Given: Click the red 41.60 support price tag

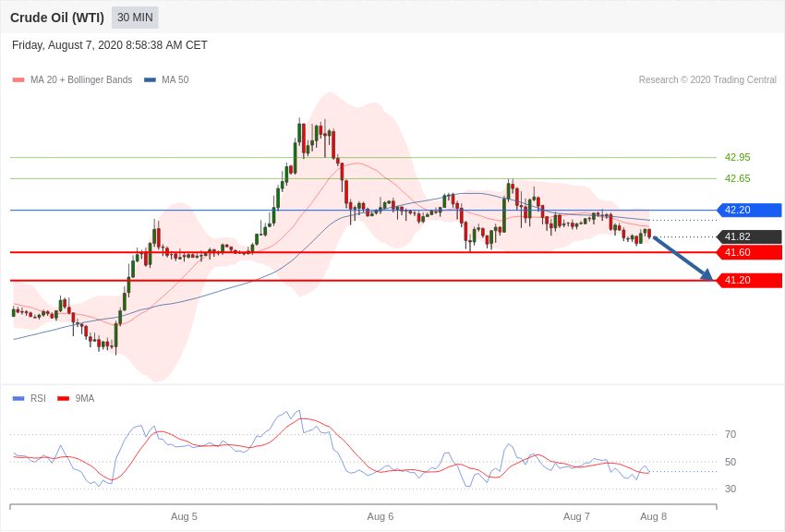Looking at the screenshot, I should point(750,252).
